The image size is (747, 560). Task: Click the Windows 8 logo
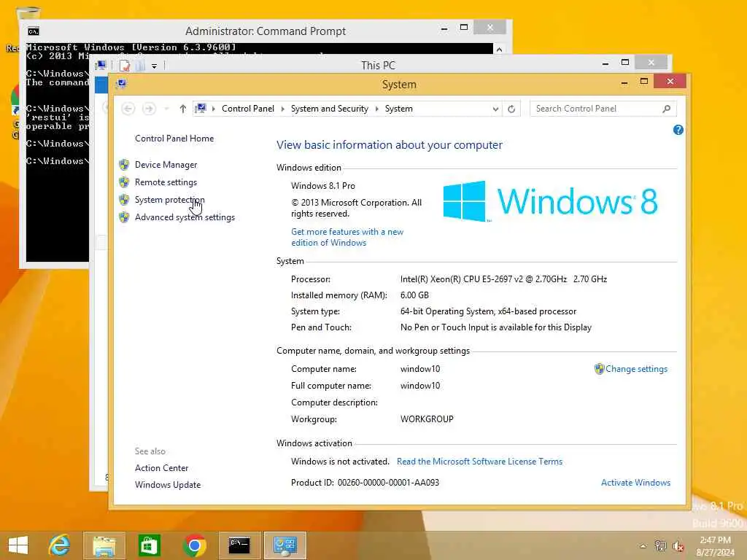click(x=551, y=201)
